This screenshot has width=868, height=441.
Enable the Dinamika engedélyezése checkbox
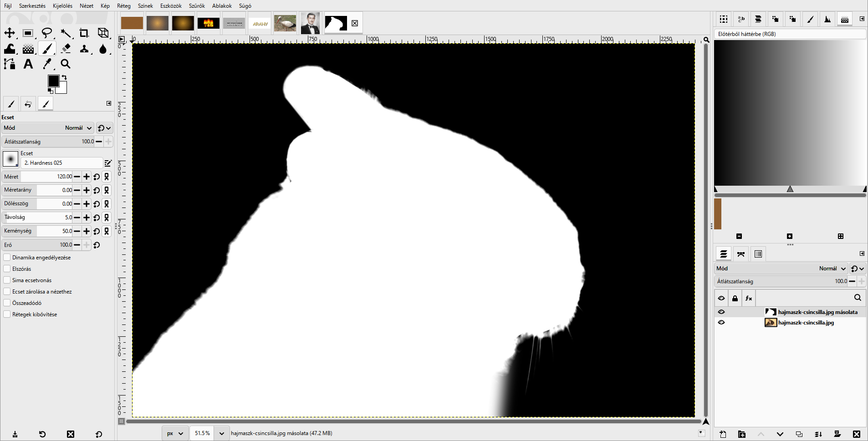(7, 258)
